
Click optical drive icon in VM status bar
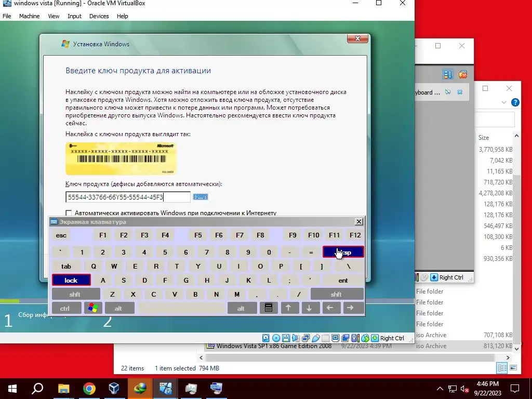(x=276, y=338)
